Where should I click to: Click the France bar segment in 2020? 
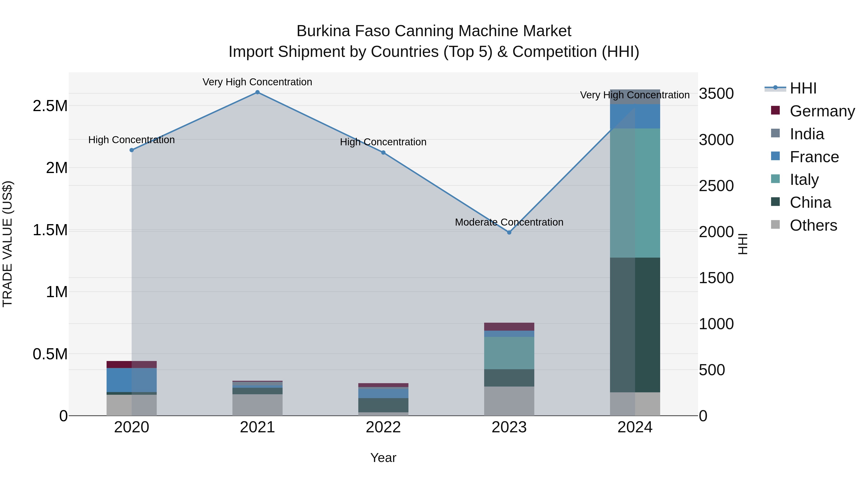[132, 380]
